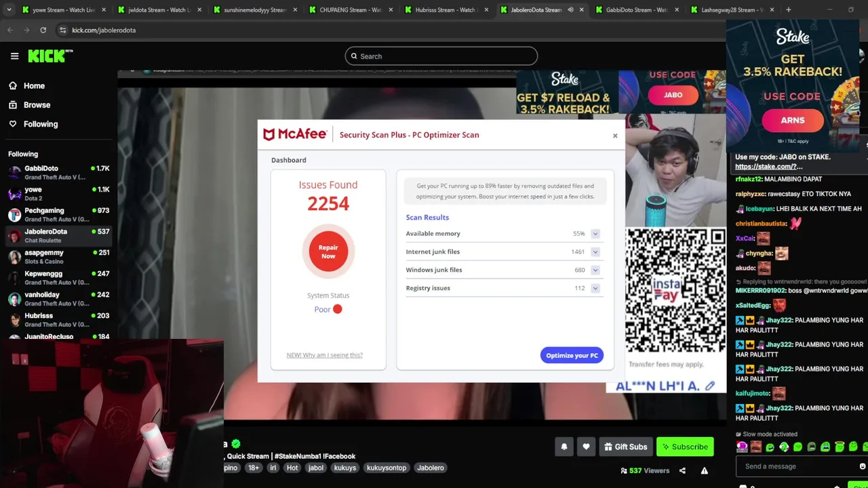Viewport: 868px width, 488px height.
Task: Click the notification bell icon below the stream
Action: [x=564, y=447]
